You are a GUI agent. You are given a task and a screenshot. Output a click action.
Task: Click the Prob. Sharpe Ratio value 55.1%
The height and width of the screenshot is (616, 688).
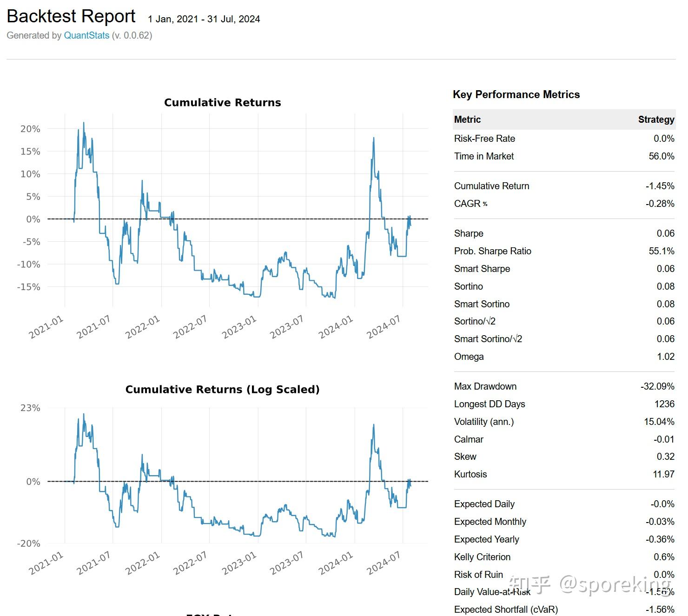[x=662, y=251]
